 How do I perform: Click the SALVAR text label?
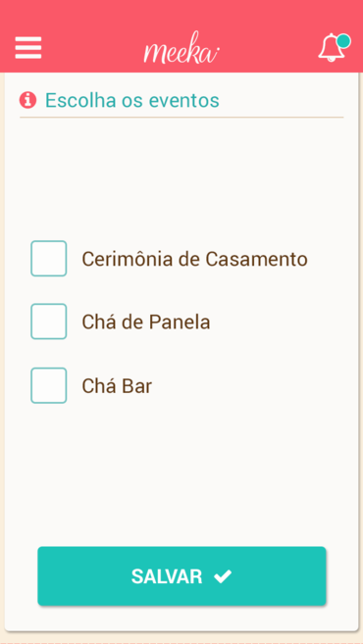pos(167,576)
